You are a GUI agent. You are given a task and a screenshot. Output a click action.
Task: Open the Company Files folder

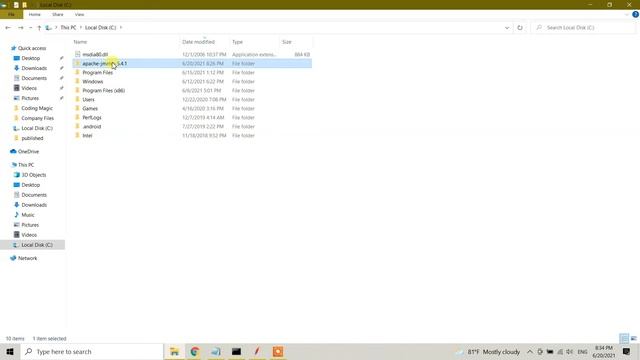click(37, 118)
